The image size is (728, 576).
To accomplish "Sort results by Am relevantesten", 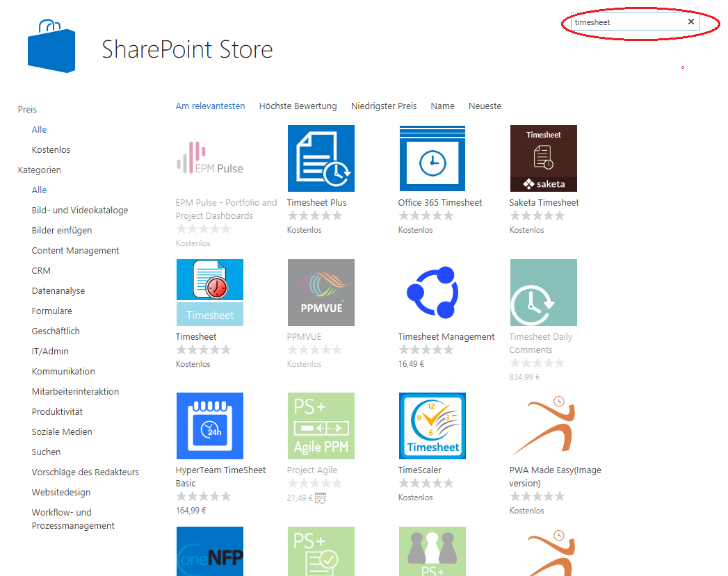I will (210, 106).
